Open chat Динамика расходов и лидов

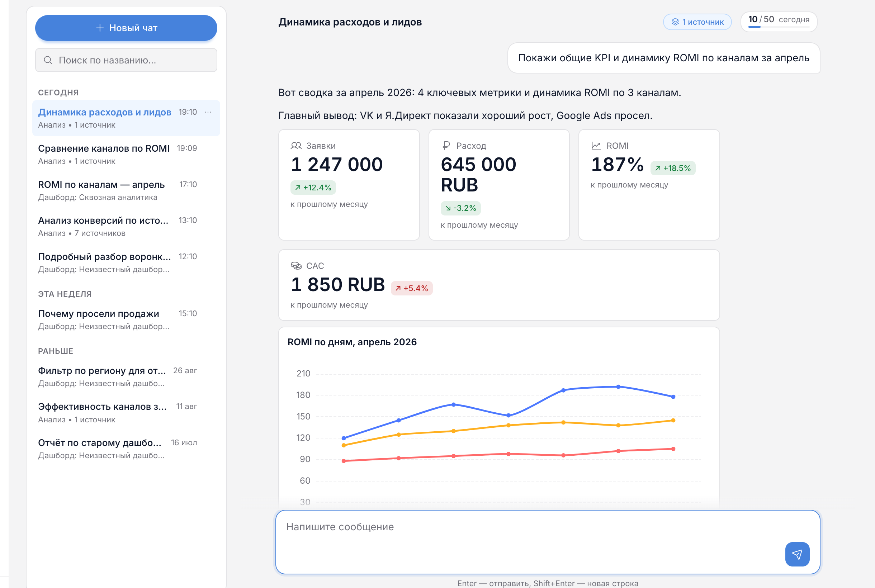tap(126, 118)
